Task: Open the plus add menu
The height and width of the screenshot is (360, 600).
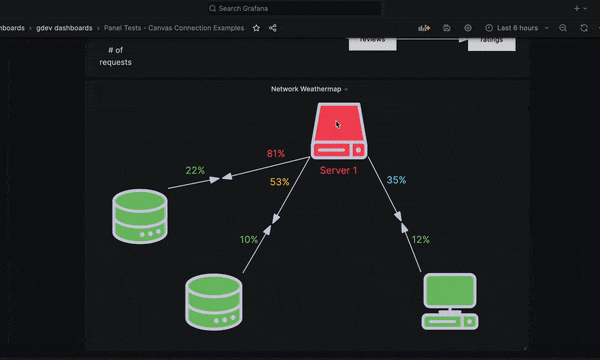Action: 580,8
